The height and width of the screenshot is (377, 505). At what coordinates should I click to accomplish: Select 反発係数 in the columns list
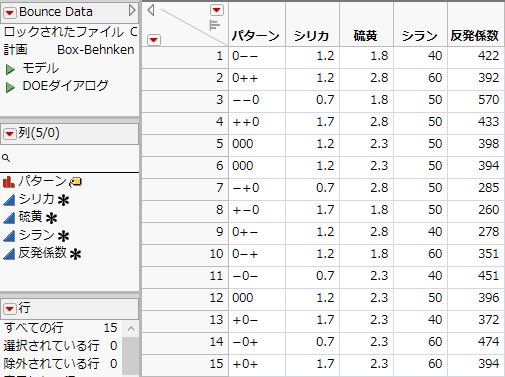(x=42, y=253)
